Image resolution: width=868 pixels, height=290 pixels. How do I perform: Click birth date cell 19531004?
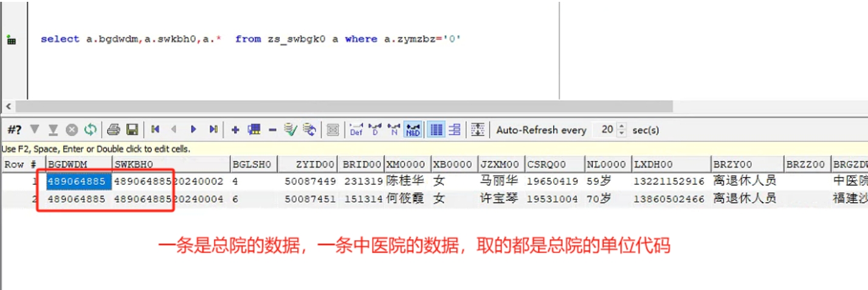click(554, 199)
